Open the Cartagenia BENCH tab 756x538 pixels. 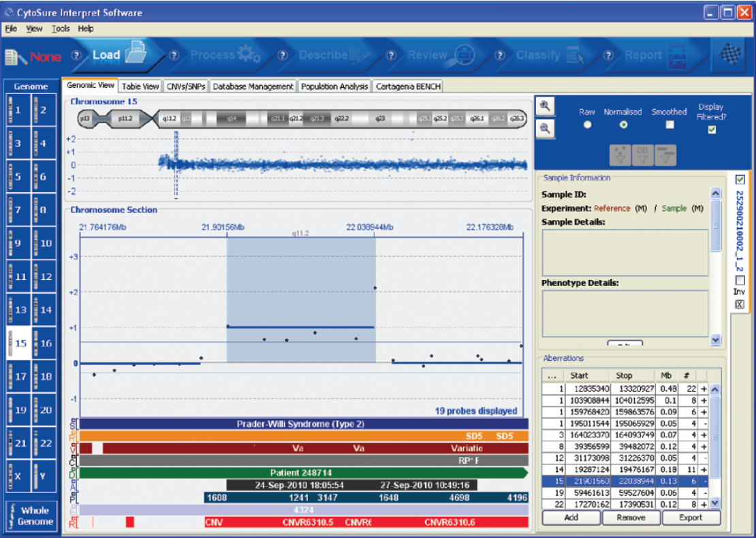click(408, 86)
